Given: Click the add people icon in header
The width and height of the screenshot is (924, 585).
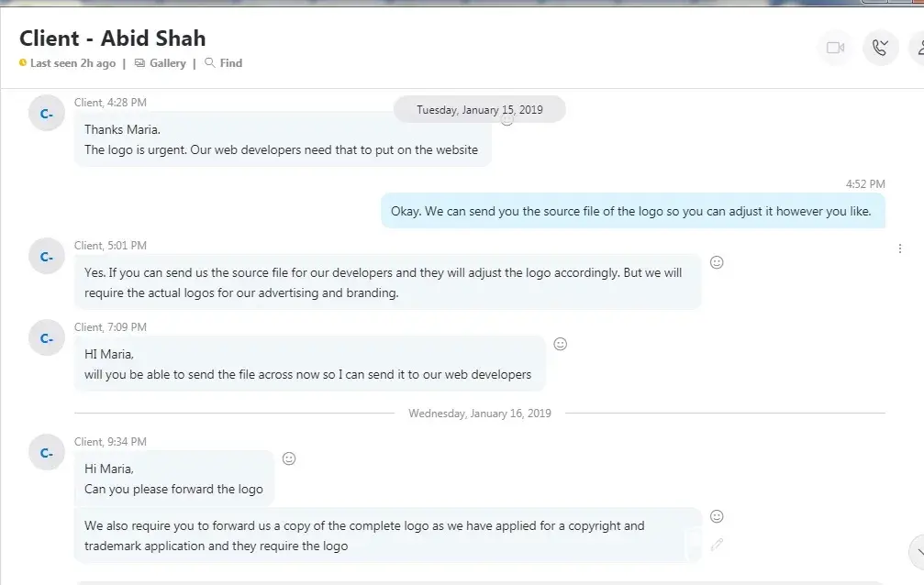Looking at the screenshot, I should point(918,48).
